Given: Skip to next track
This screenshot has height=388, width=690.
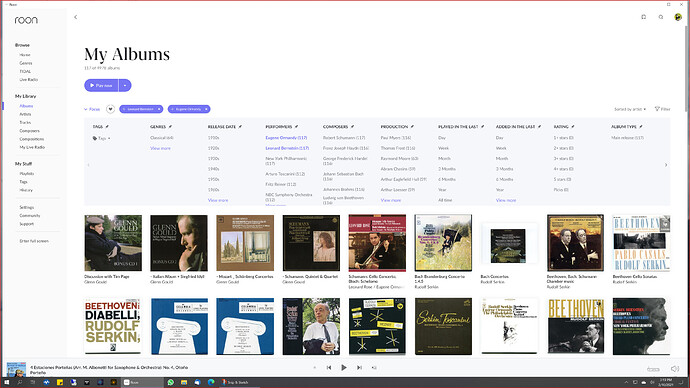Looking at the screenshot, I should 359,368.
